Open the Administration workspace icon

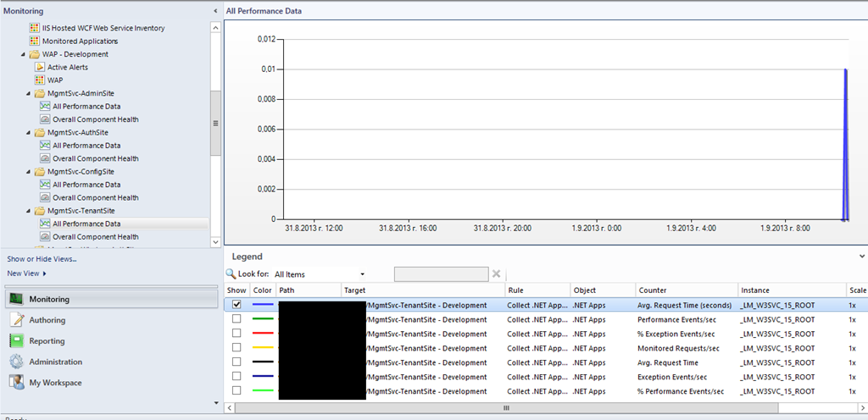coord(16,362)
